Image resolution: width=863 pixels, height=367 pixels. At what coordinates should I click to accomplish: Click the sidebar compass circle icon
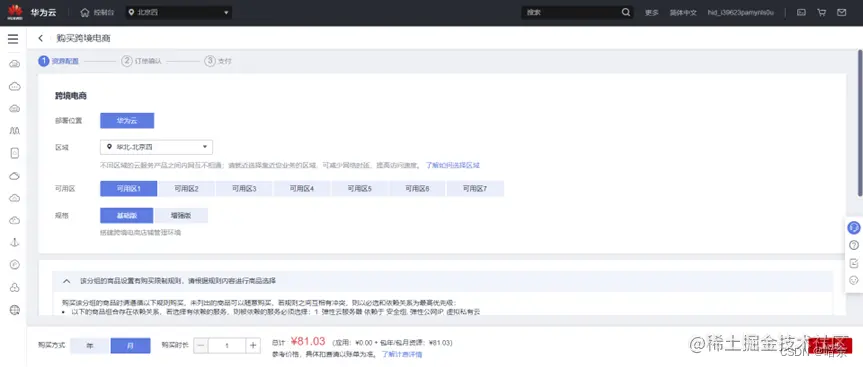pyautogui.click(x=15, y=265)
